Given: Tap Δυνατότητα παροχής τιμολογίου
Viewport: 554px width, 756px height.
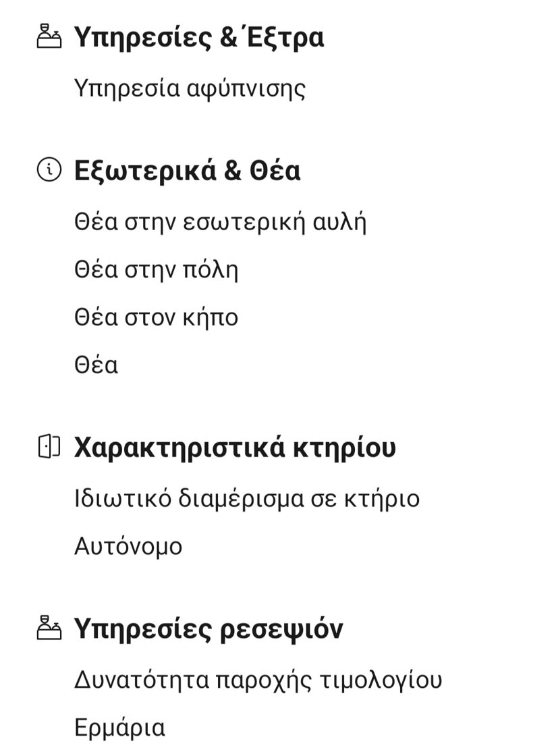Looking at the screenshot, I should [258, 680].
